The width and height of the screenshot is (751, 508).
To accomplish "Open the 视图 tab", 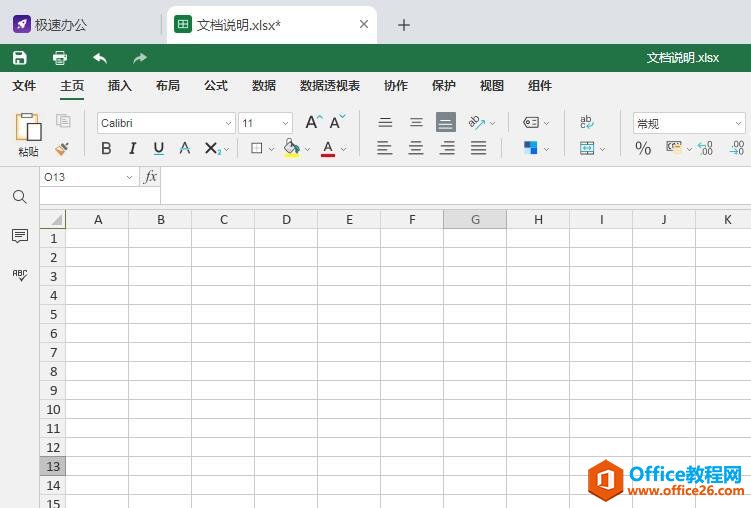I will (492, 86).
